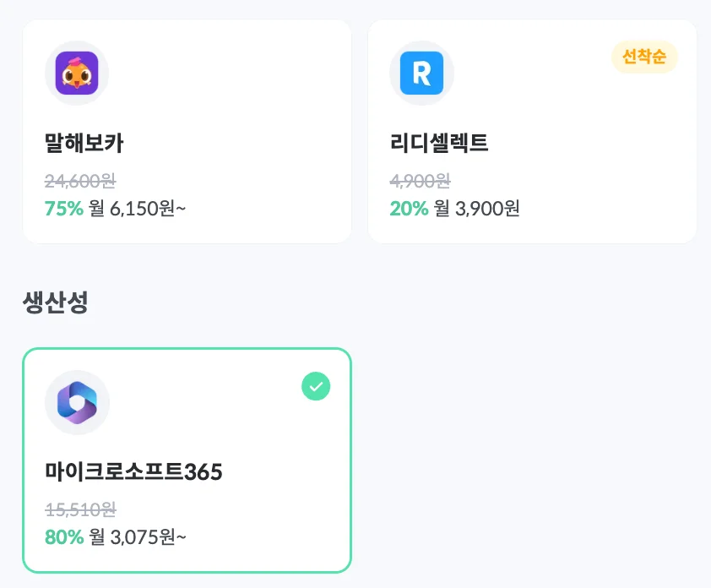
Task: Click the 말해보카 owl app icon
Action: coord(77,73)
